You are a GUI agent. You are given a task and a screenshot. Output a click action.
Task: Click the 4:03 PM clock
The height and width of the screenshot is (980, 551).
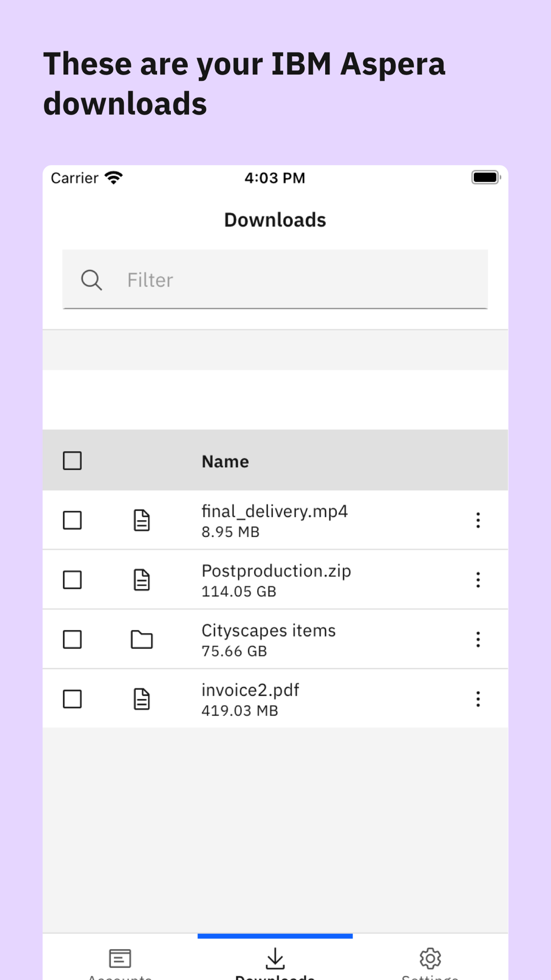[x=275, y=178]
